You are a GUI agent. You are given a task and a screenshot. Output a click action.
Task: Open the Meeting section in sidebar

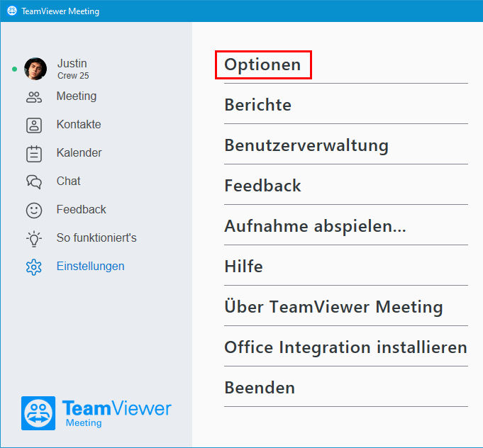tap(77, 96)
